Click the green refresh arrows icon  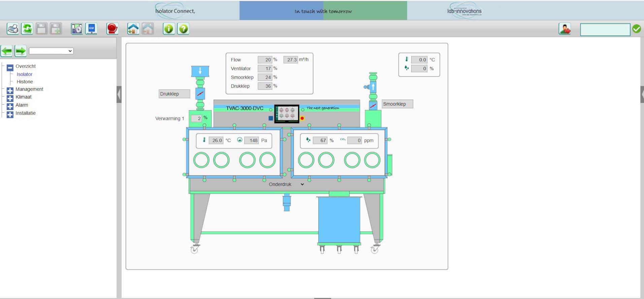click(27, 29)
